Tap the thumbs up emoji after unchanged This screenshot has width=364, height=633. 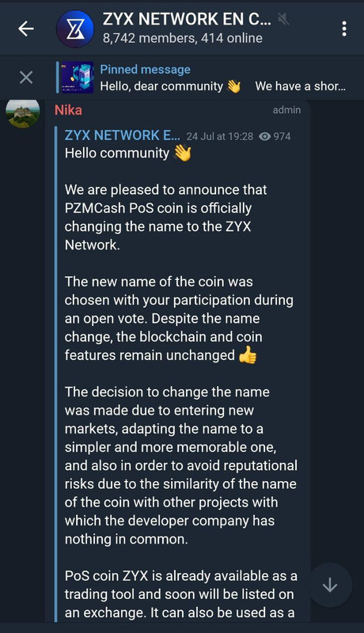point(248,355)
